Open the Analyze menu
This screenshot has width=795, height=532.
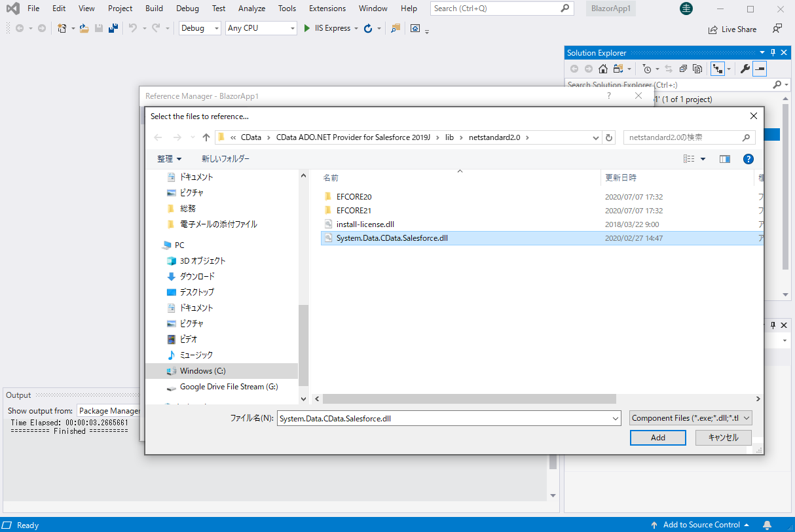251,9
